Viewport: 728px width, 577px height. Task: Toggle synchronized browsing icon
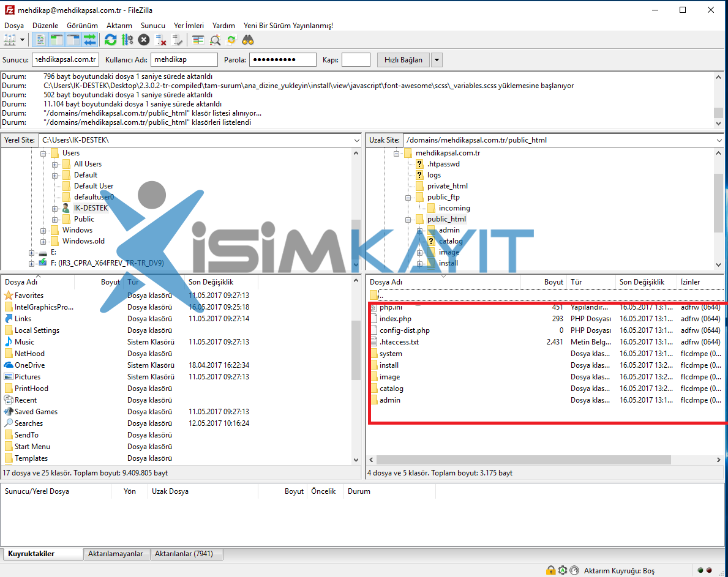click(x=231, y=40)
